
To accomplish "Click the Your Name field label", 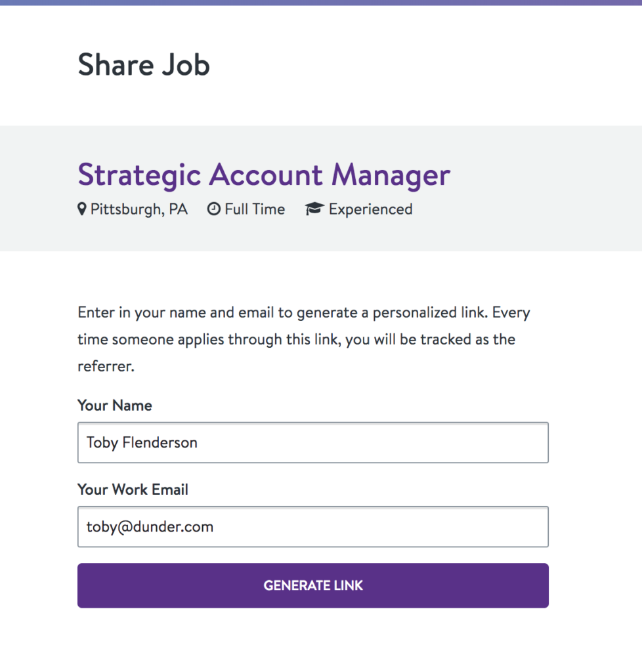I will pyautogui.click(x=115, y=406).
